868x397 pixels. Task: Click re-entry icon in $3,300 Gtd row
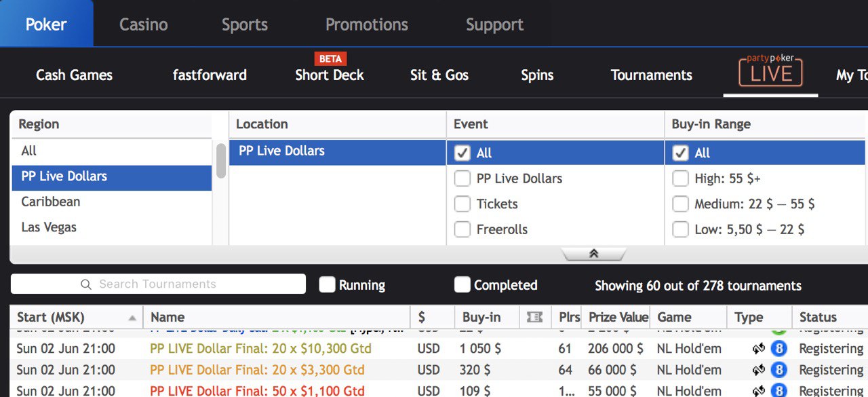click(759, 370)
